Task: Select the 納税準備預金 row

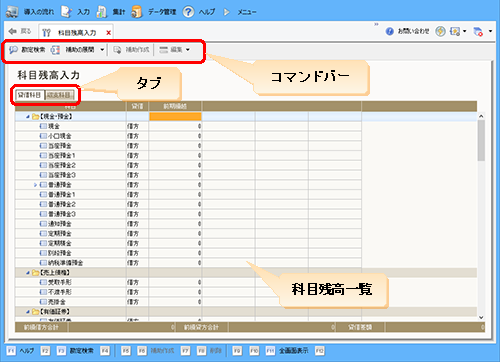Action: coord(188,263)
